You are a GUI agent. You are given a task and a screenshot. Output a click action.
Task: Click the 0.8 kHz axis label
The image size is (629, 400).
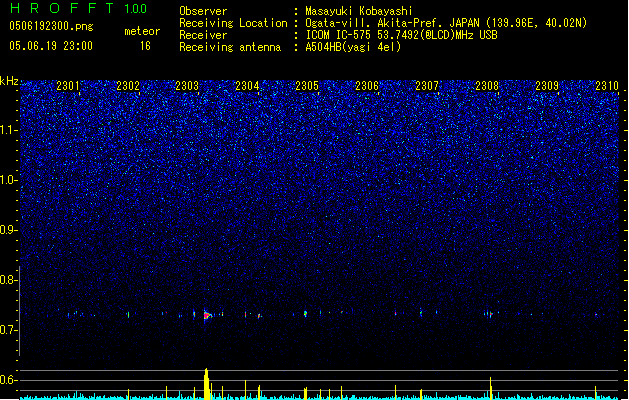9,280
